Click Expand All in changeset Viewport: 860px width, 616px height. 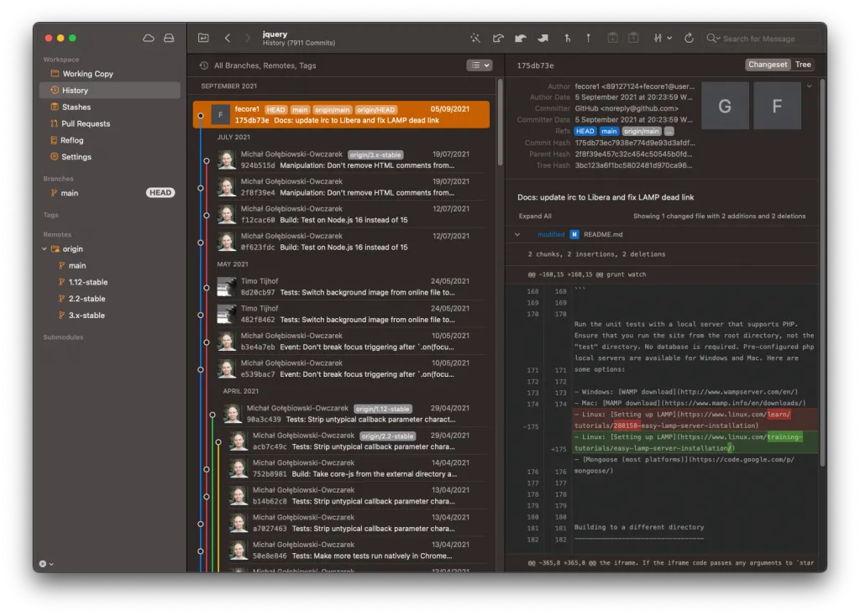(535, 216)
